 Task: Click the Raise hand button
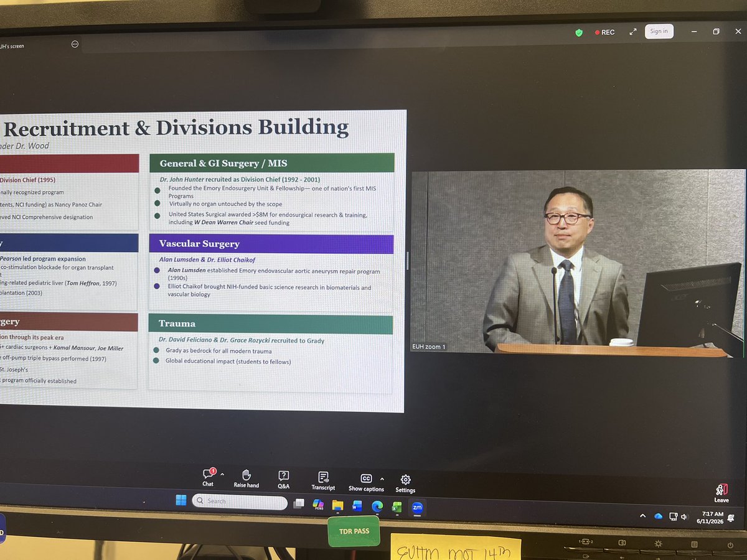pos(247,478)
